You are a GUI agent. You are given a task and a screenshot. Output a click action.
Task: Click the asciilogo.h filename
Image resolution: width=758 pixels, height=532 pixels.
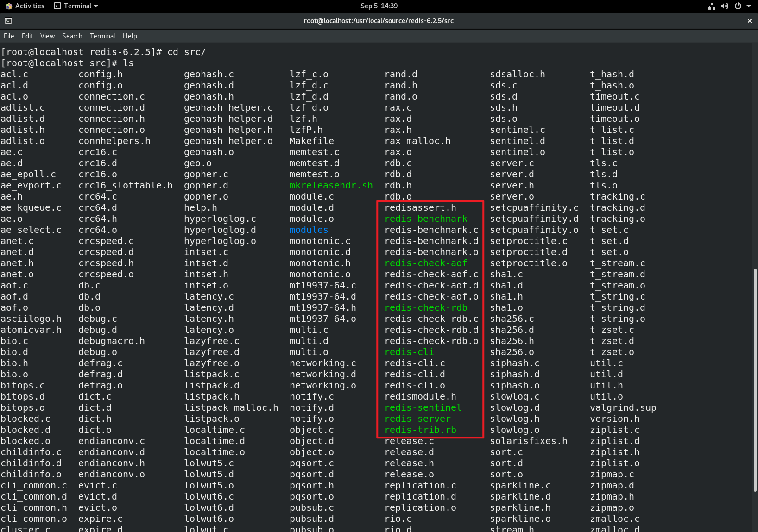(31, 319)
